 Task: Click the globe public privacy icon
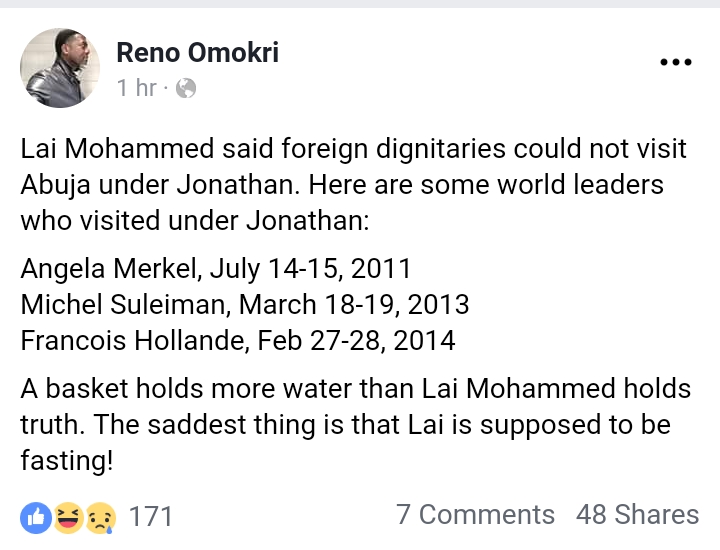[x=185, y=89]
